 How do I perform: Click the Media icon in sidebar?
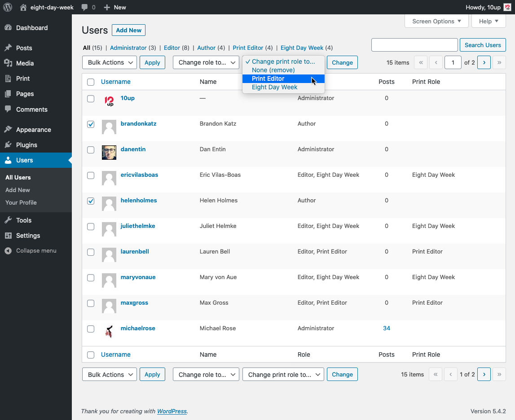pos(8,63)
